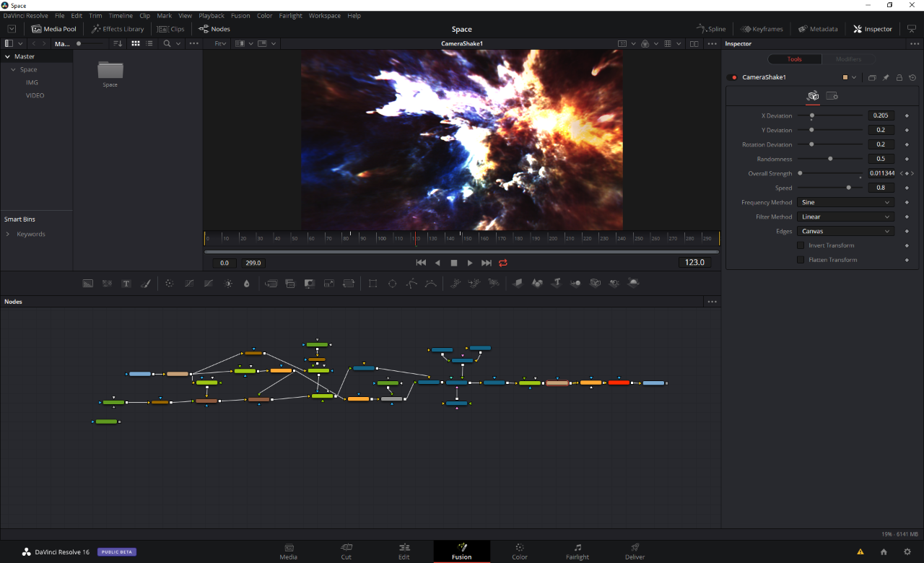Select the Text3D tool icon
The height and width of the screenshot is (563, 924).
click(557, 283)
